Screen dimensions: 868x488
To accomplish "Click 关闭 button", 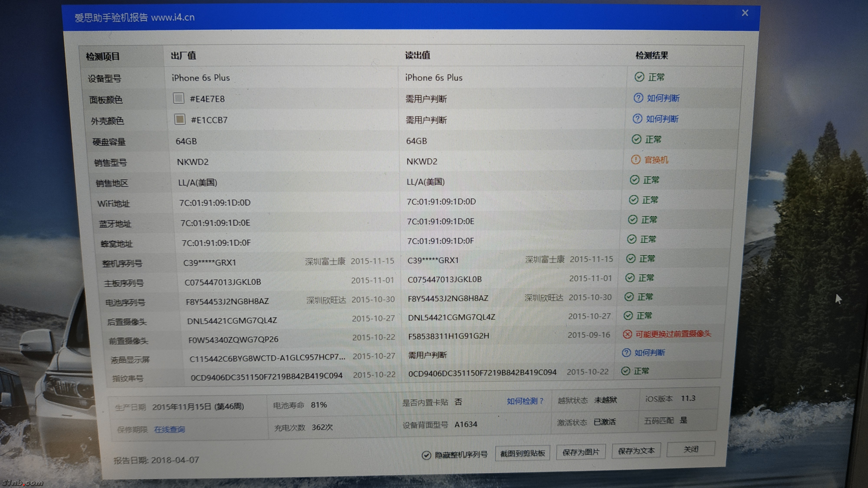I will (691, 449).
